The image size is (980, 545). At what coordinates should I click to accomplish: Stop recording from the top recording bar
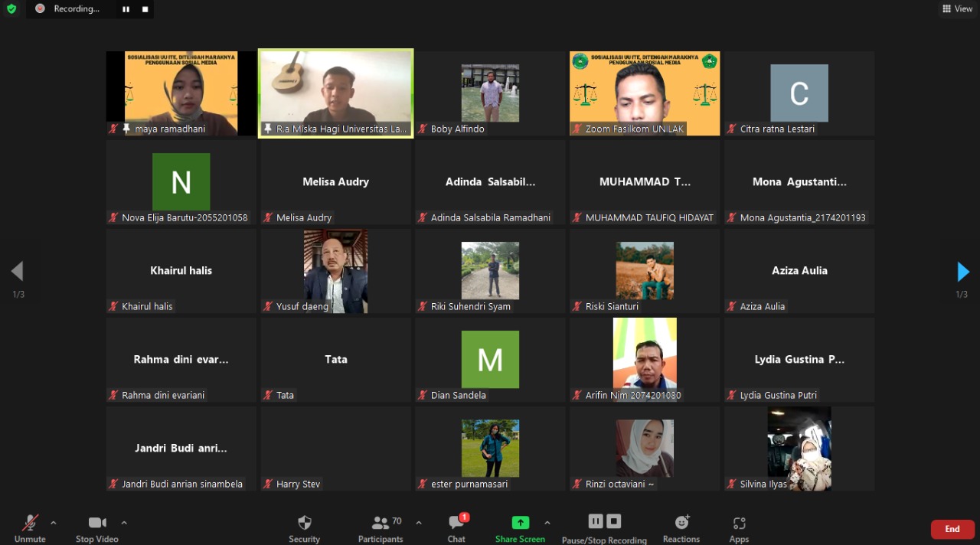tap(145, 9)
